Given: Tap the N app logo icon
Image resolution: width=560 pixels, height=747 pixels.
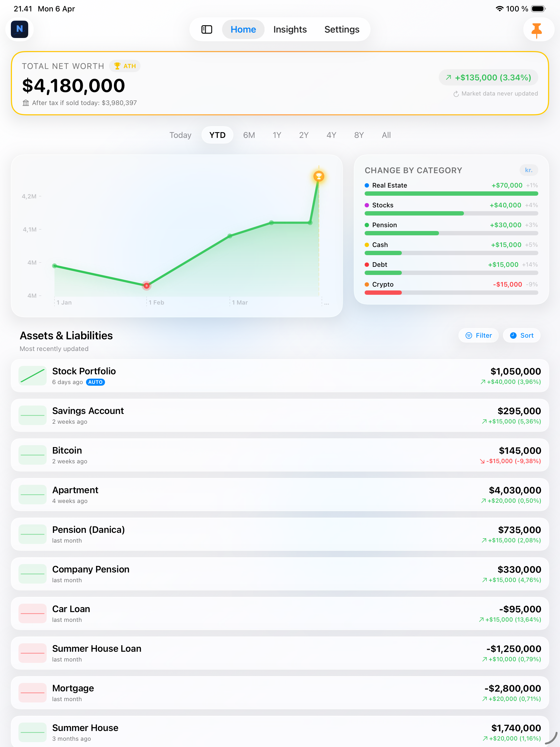Looking at the screenshot, I should (x=20, y=29).
